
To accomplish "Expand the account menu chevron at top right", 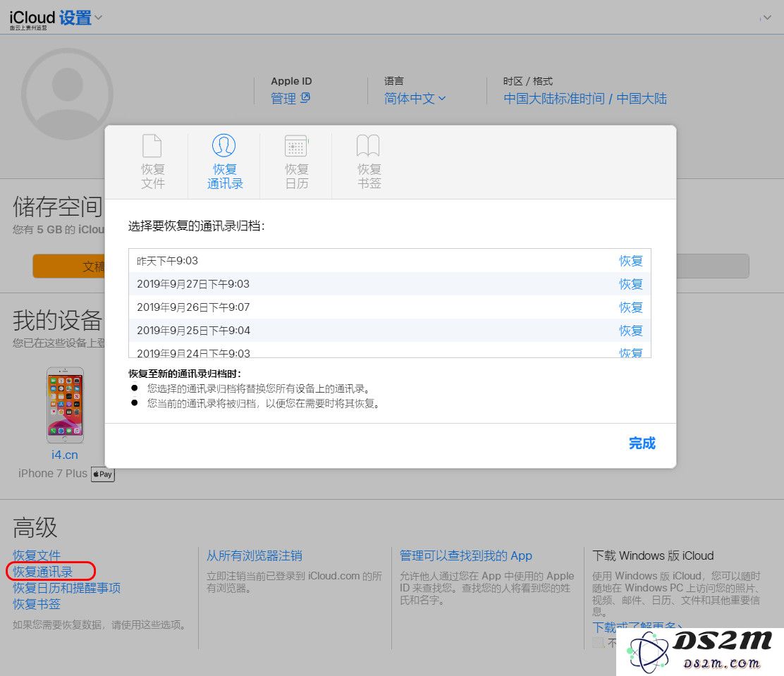I will 767,18.
